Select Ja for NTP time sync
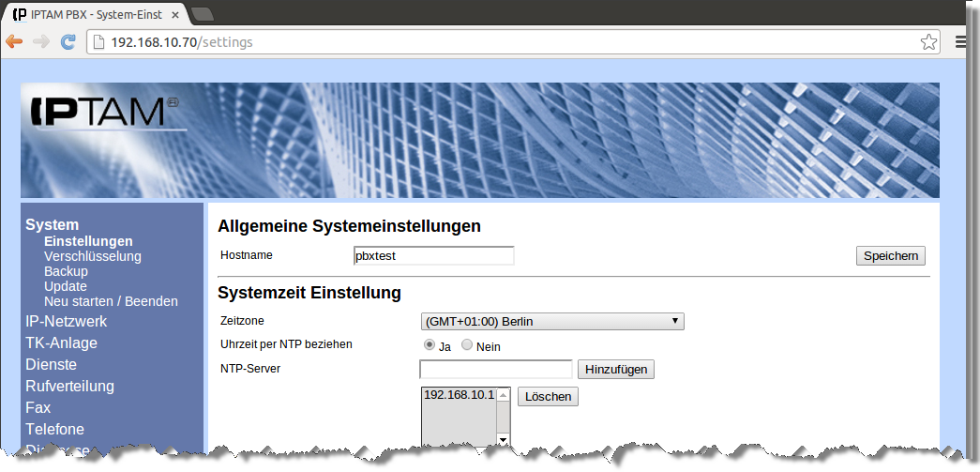 click(x=430, y=345)
